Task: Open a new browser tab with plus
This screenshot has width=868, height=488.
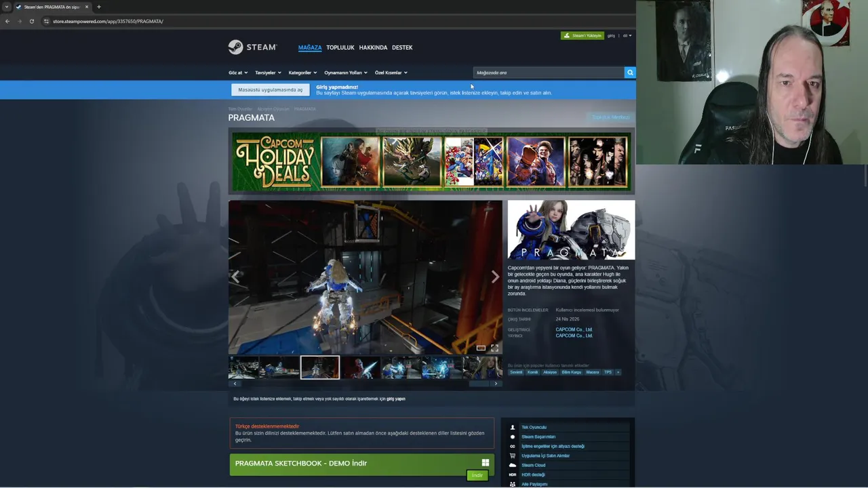Action: [x=99, y=7]
